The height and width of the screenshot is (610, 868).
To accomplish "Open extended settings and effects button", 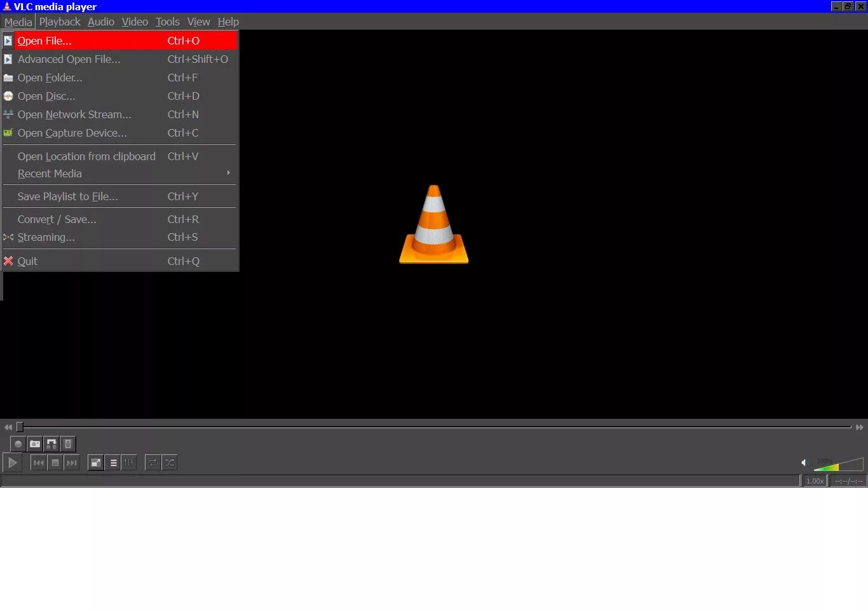I will (129, 463).
